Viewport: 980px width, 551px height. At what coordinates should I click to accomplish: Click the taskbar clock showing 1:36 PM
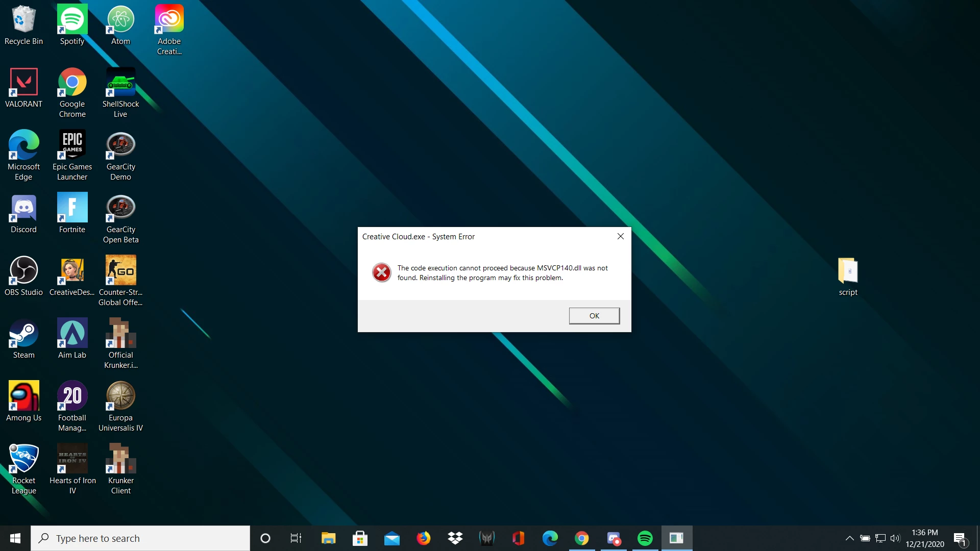924,538
